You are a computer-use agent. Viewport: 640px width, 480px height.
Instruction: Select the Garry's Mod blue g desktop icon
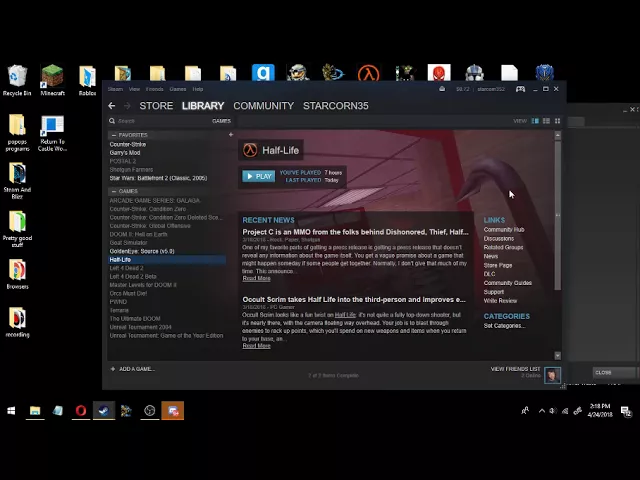click(263, 73)
